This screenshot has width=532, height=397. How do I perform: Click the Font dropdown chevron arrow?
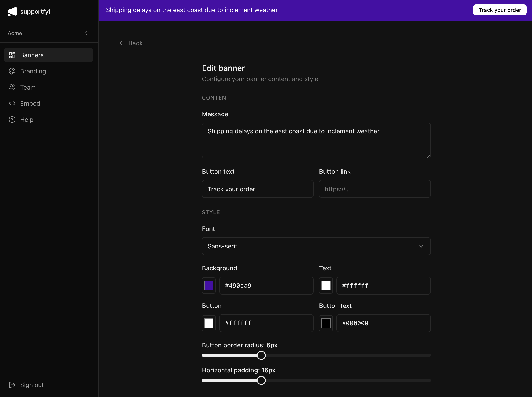(421, 246)
